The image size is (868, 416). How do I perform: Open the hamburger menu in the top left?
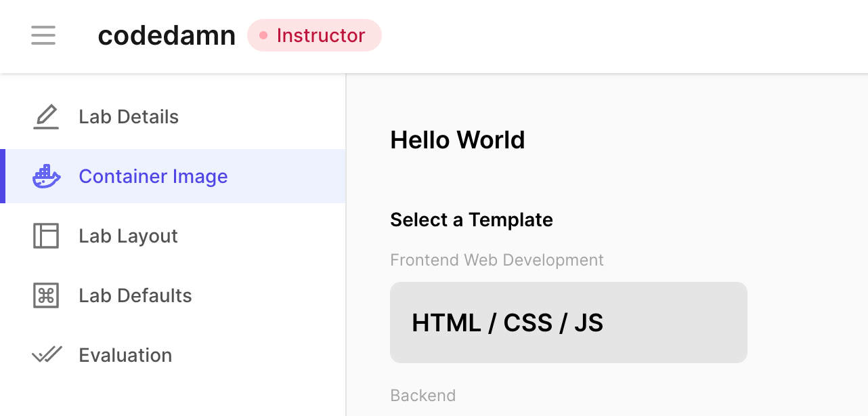point(43,35)
